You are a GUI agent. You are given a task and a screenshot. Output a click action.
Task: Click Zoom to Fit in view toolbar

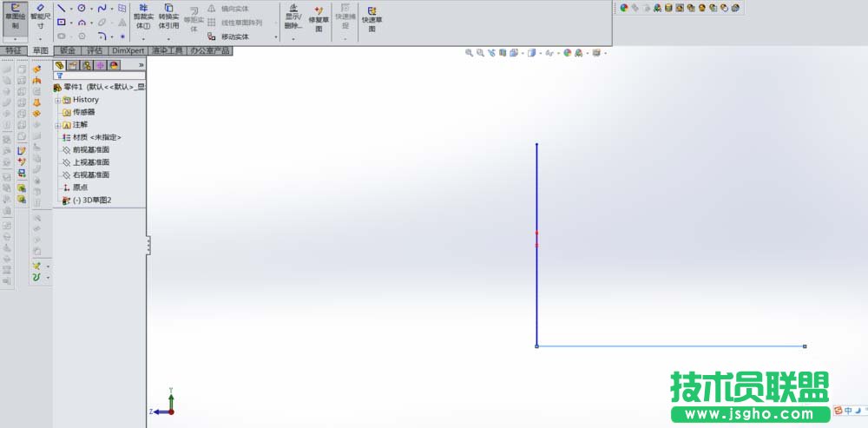(x=469, y=53)
